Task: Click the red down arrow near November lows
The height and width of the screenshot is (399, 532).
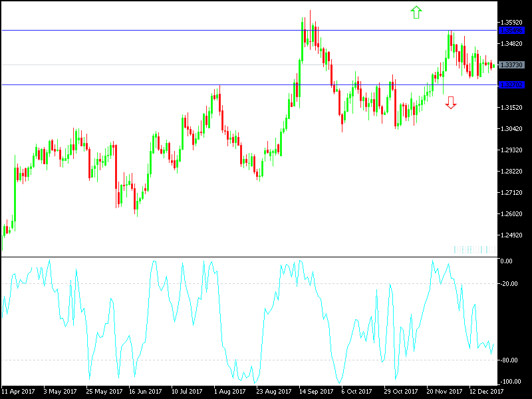Action: (452, 102)
